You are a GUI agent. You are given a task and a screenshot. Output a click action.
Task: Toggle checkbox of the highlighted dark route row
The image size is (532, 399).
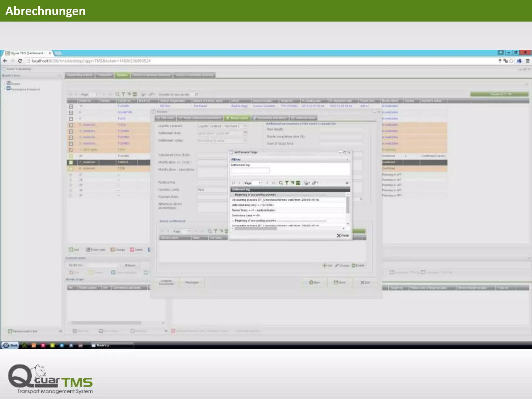pyautogui.click(x=71, y=162)
